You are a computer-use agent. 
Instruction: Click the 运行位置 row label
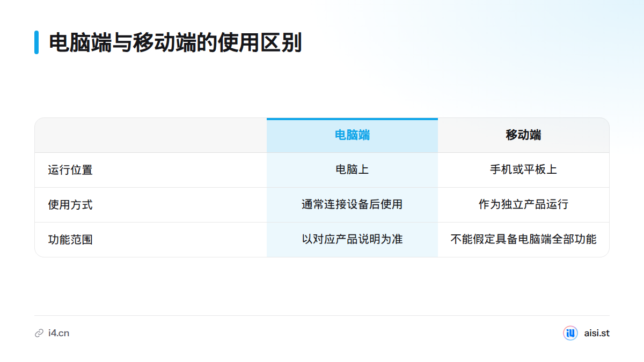pos(70,170)
